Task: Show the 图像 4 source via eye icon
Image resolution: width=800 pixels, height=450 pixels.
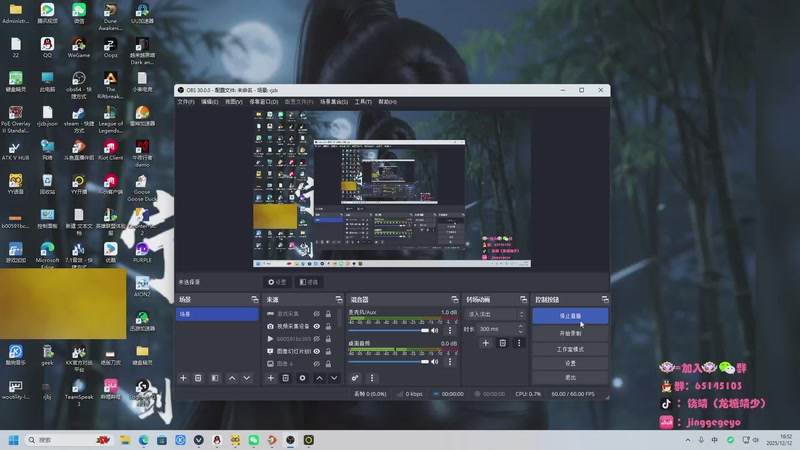Action: pos(316,364)
